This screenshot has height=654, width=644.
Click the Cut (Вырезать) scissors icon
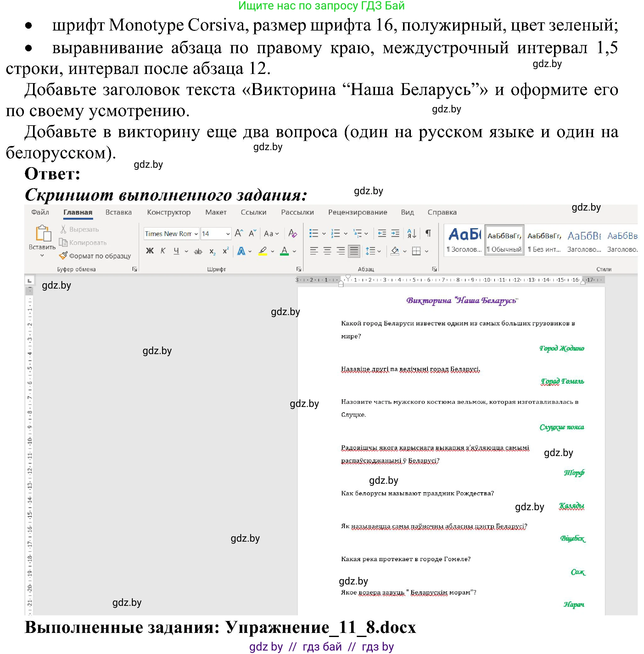pyautogui.click(x=63, y=229)
